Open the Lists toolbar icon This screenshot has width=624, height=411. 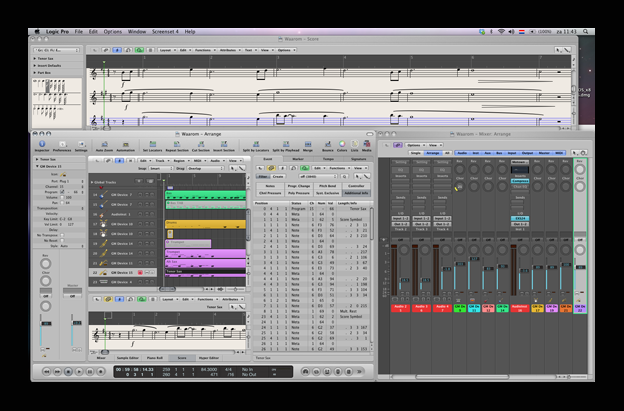(355, 144)
